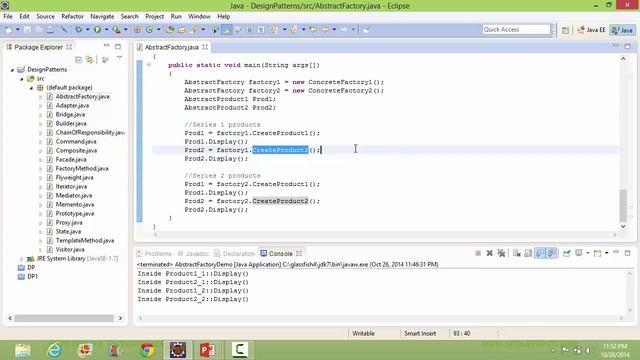The height and width of the screenshot is (360, 640).
Task: Open the Navigate menu
Action: tap(102, 16)
